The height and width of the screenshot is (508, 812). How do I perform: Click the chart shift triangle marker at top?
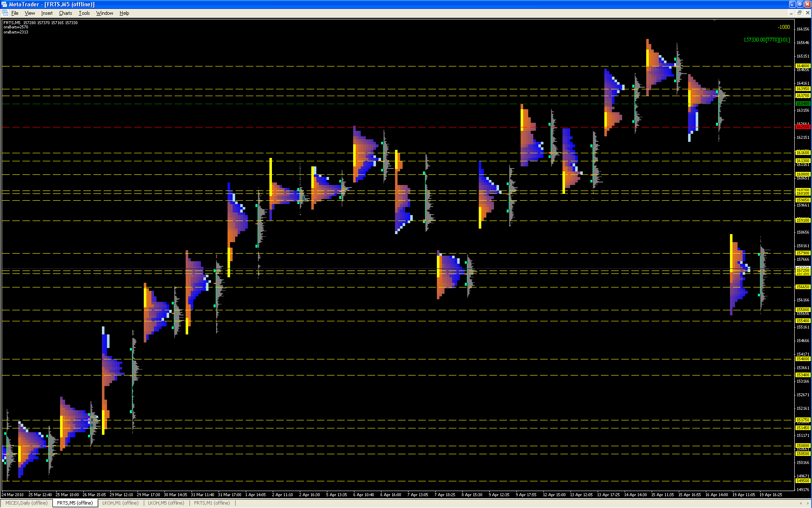(x=715, y=20)
